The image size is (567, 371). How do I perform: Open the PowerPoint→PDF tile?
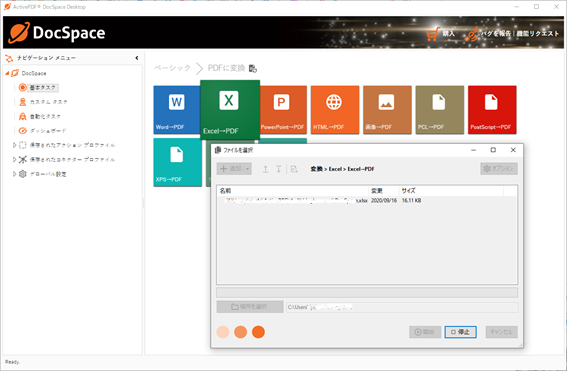click(x=283, y=110)
